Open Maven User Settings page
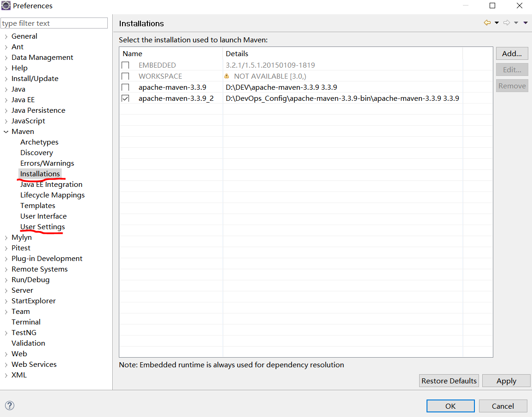The height and width of the screenshot is (417, 532). [42, 227]
